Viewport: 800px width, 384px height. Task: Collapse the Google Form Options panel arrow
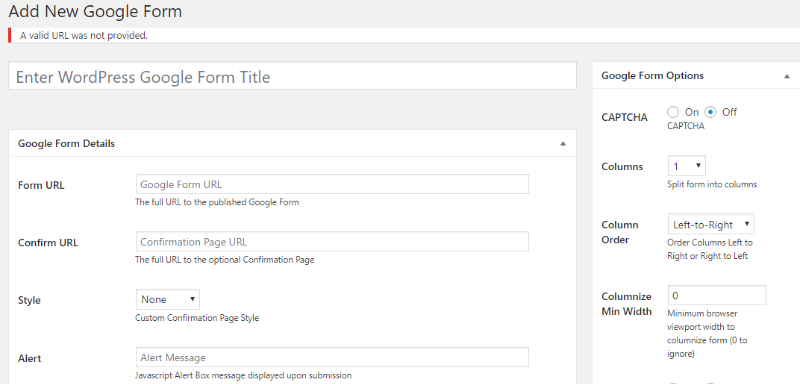click(x=787, y=76)
